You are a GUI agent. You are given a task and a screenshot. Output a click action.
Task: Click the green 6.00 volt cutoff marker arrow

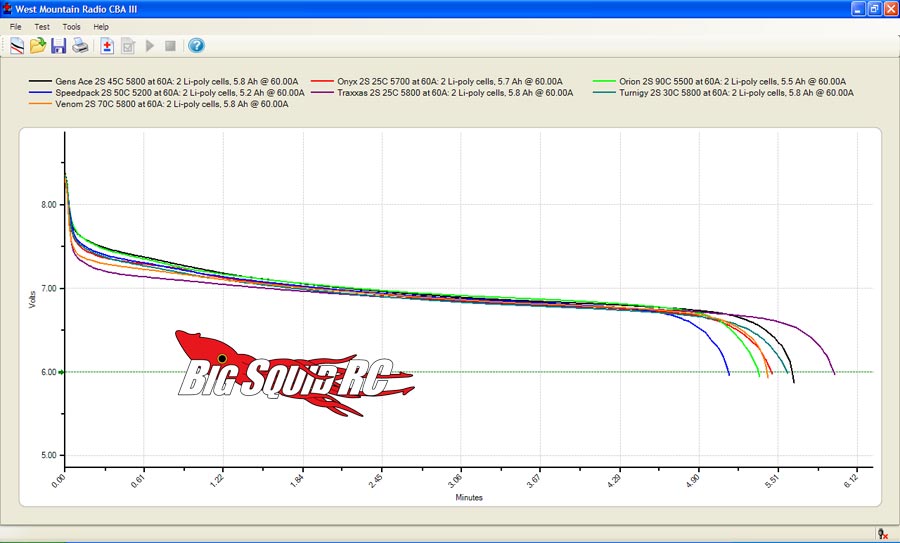(62, 372)
